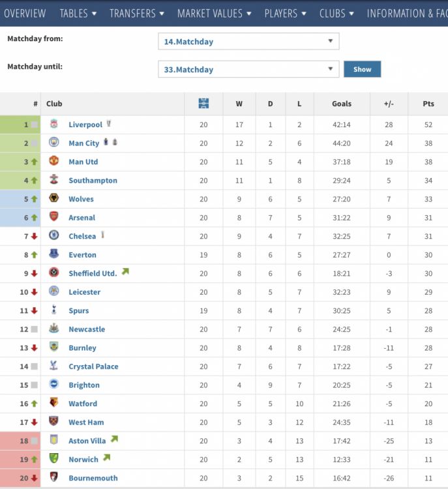
Task: Click the matches played column header icon
Action: [x=203, y=104]
